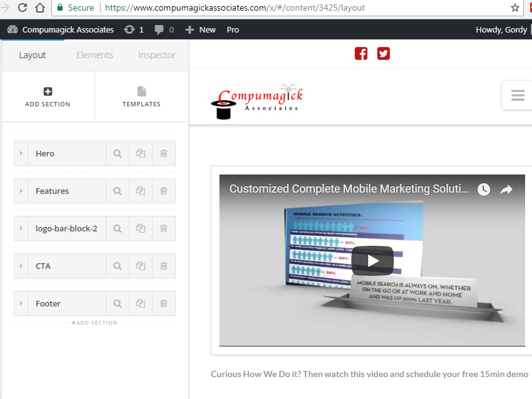Reload the page in the browser

click(x=23, y=8)
